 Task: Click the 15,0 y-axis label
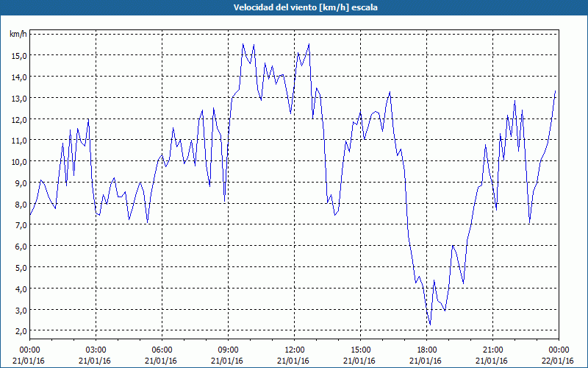pos(19,56)
